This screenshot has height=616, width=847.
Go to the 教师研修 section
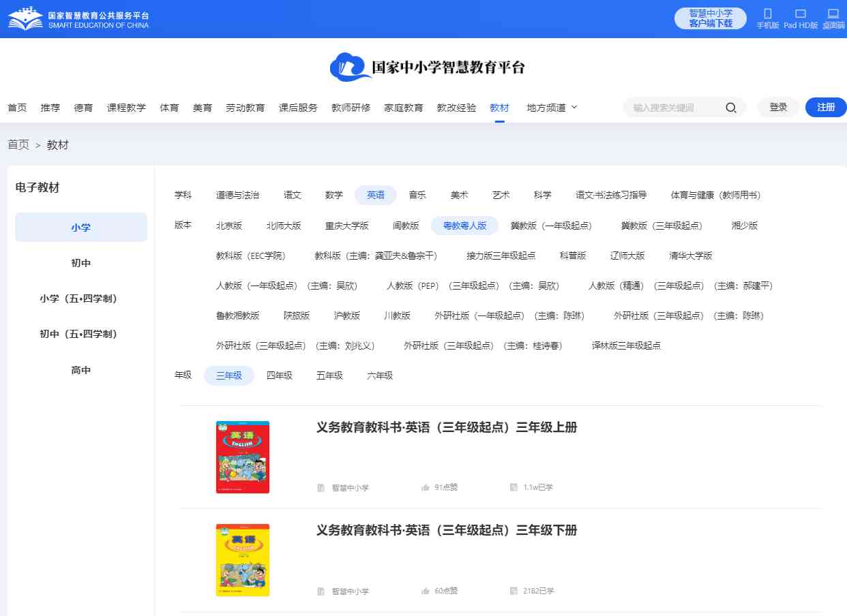351,108
